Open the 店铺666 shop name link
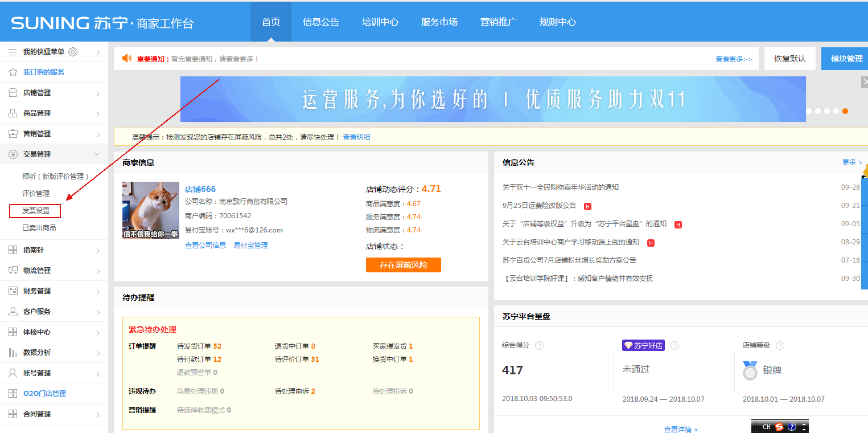Image resolution: width=868 pixels, height=433 pixels. (200, 189)
